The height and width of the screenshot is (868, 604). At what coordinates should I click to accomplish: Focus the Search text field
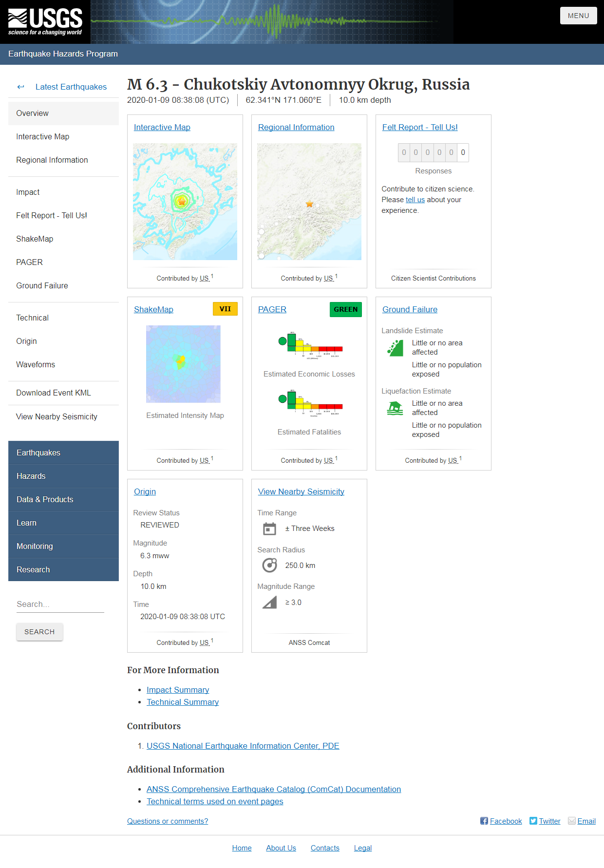pos(60,604)
